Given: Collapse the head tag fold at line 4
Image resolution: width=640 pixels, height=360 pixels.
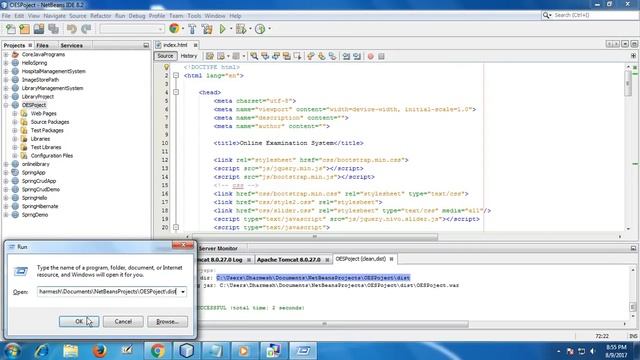Looking at the screenshot, I should (x=176, y=92).
